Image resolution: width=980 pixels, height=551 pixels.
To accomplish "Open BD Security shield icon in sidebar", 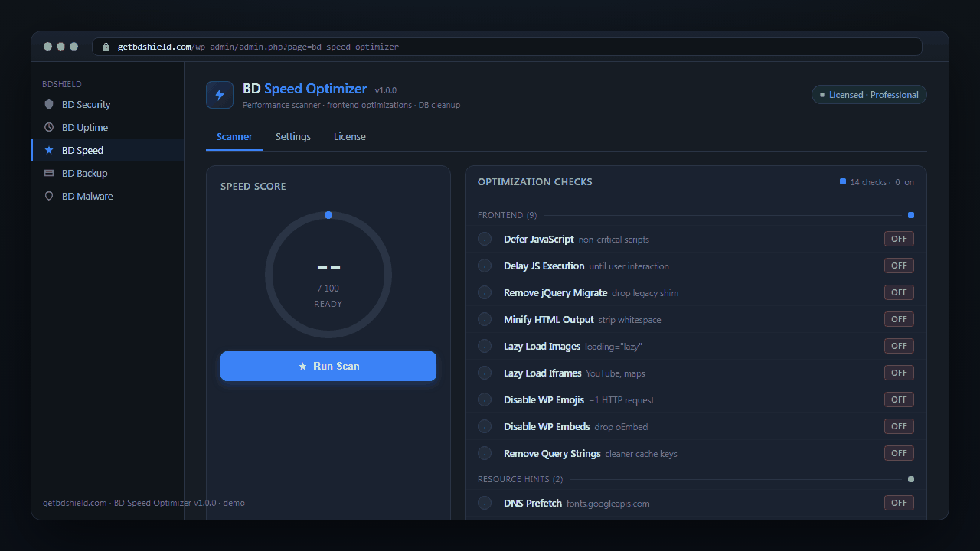I will (x=49, y=104).
